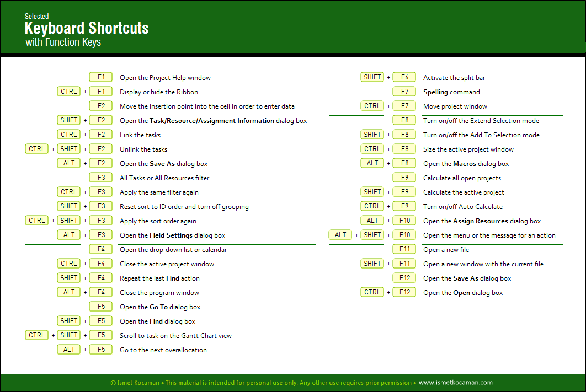Select the F10 key in the 'Assign Resources' row
The width and height of the screenshot is (586, 392).
404,221
